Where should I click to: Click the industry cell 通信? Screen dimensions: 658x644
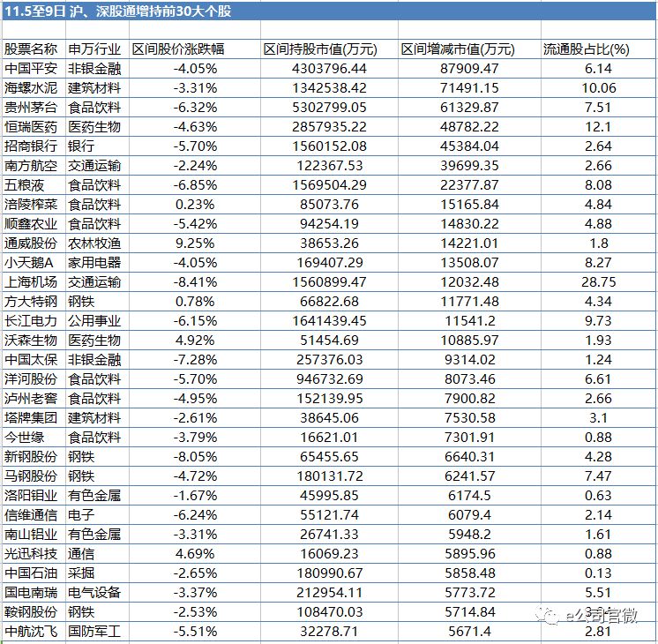pos(81,553)
